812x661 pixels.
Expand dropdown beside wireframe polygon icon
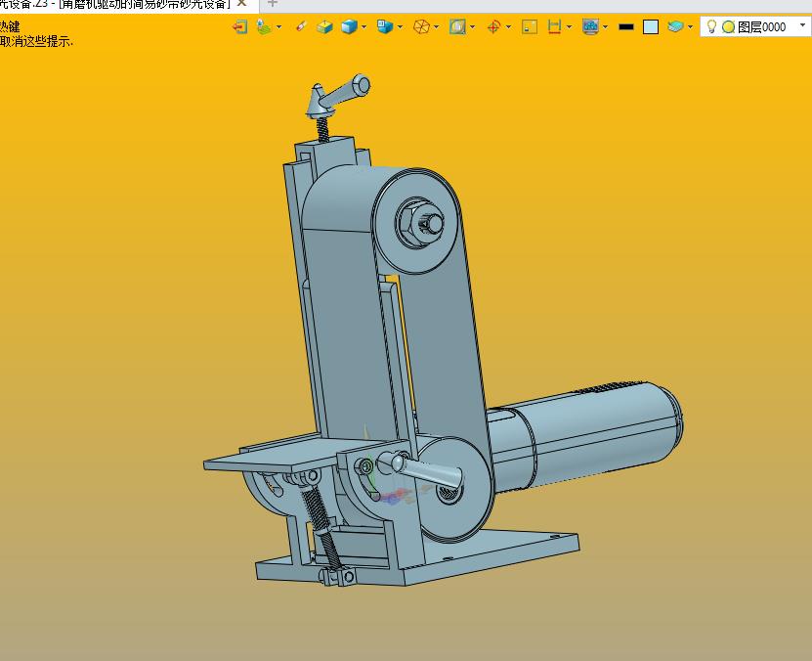437,27
